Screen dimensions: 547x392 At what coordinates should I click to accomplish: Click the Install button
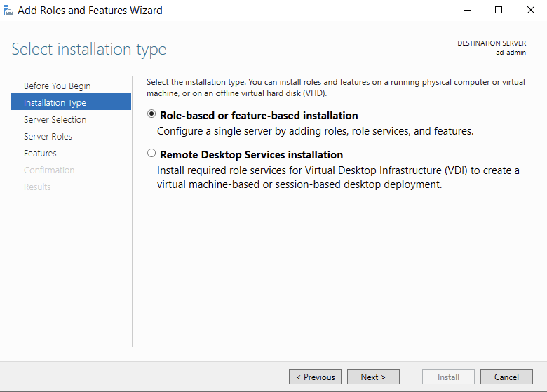(448, 377)
